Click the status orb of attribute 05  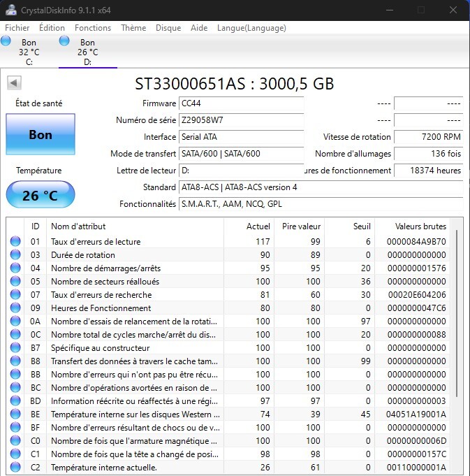[15, 282]
